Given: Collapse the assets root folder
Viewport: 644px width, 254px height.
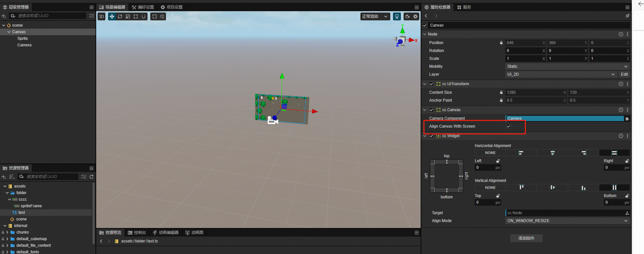Looking at the screenshot, I should (5, 186).
